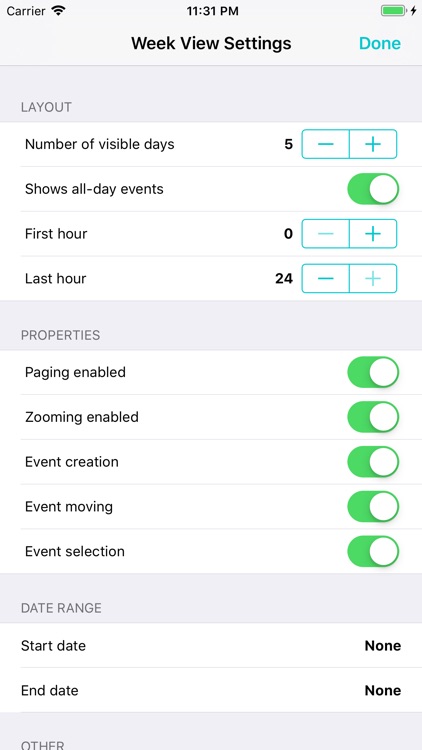This screenshot has height=750, width=422.
Task: Decrease the number of visible days
Action: point(325,144)
